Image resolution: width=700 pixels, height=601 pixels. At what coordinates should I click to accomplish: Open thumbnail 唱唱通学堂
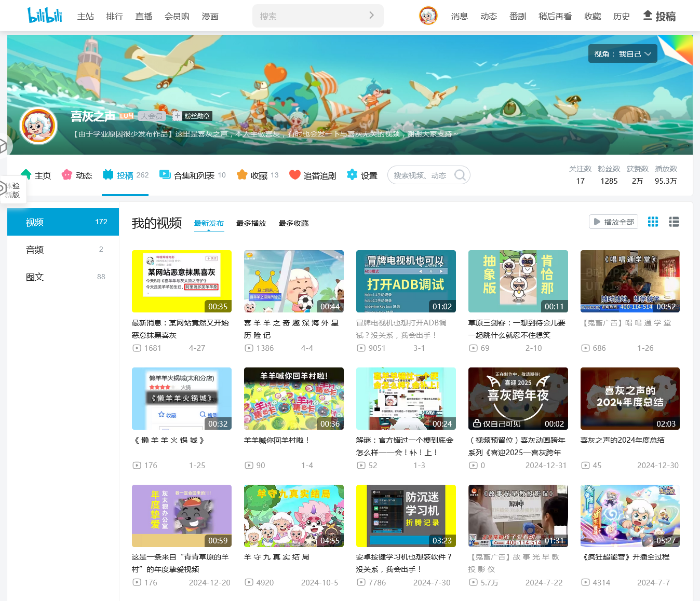pyautogui.click(x=630, y=281)
